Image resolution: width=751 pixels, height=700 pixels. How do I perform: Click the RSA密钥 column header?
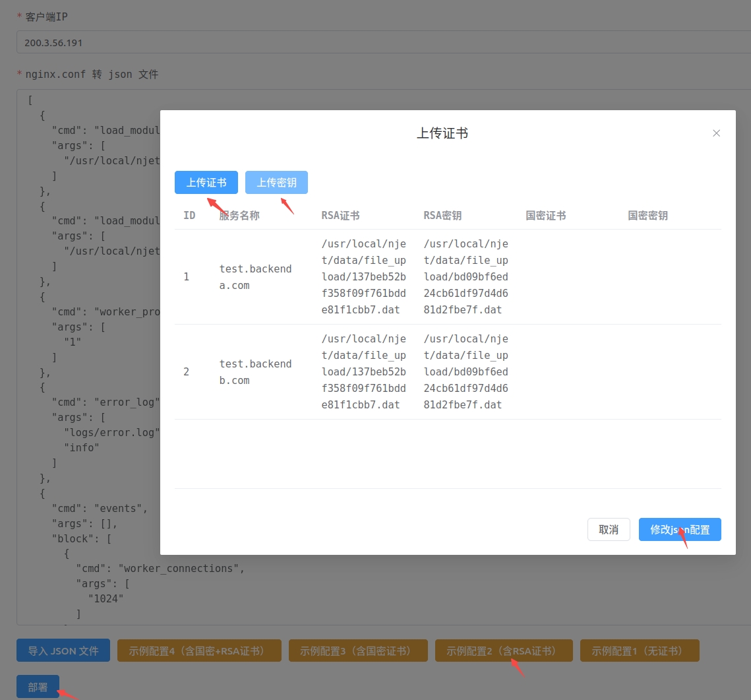coord(442,216)
